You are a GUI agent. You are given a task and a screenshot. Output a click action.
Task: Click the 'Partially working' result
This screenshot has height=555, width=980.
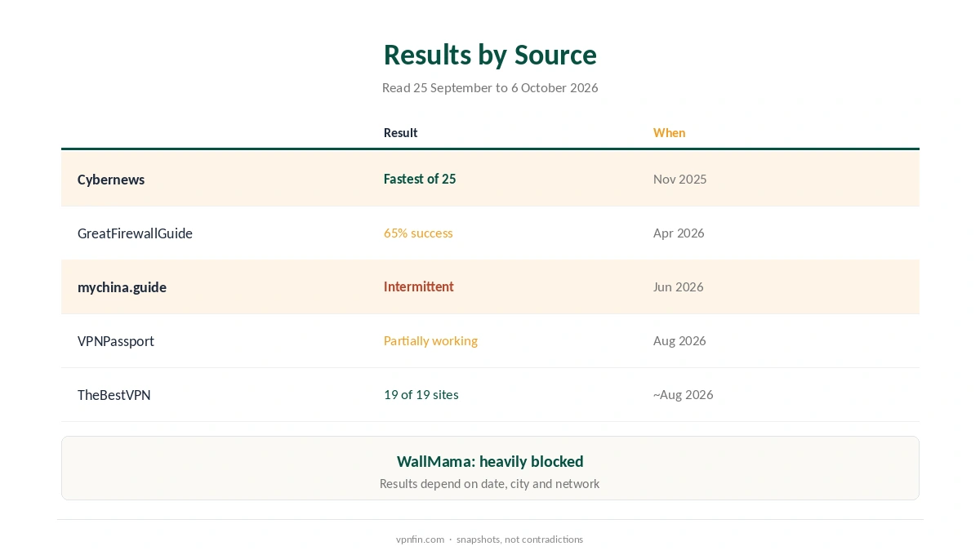(430, 340)
